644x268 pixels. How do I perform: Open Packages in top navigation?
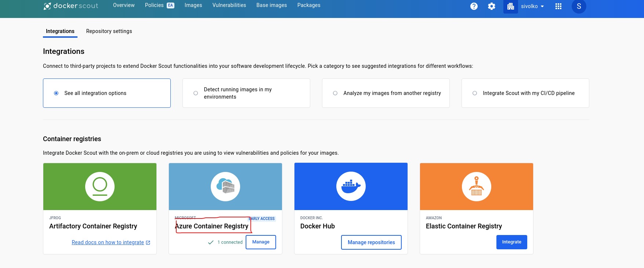coord(309,5)
